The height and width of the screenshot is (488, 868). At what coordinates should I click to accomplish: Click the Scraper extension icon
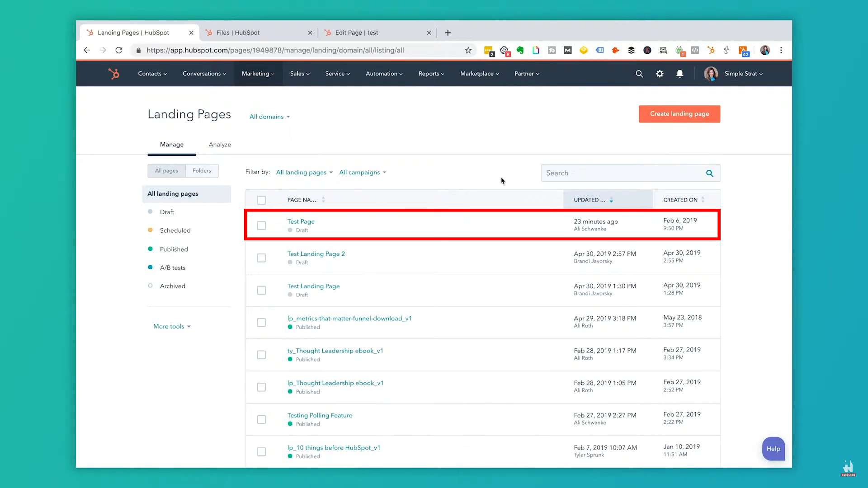click(663, 50)
